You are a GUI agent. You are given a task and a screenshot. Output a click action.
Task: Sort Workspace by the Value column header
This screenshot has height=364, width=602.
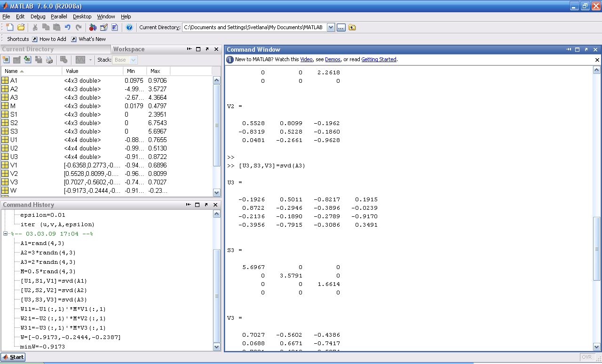(x=92, y=71)
